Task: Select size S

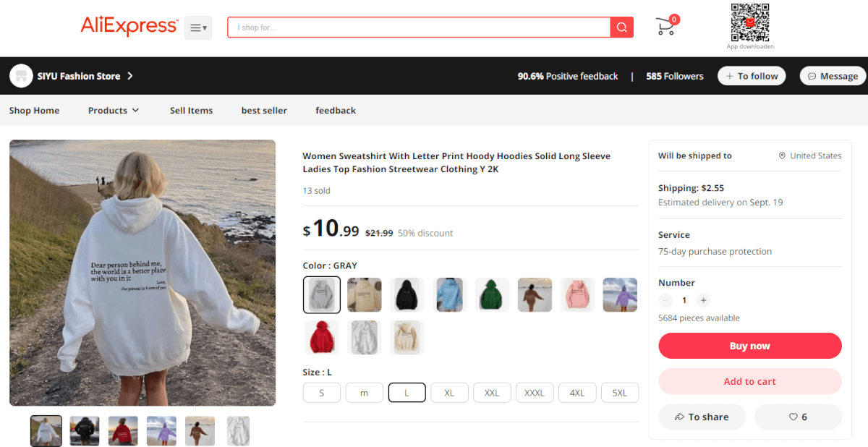Action: 322,393
